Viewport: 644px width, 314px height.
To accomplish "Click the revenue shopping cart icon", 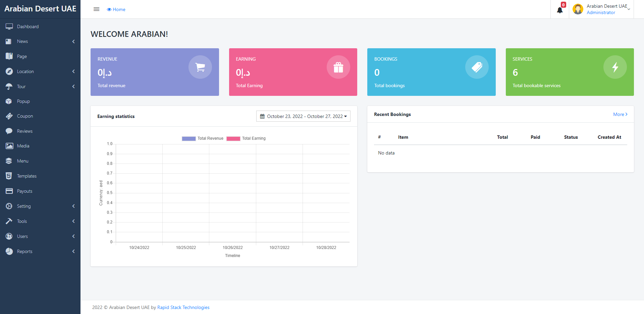I will (200, 67).
